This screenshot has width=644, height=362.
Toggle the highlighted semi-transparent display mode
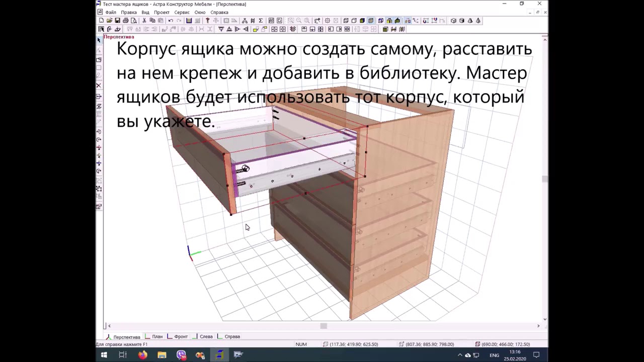pos(371,21)
